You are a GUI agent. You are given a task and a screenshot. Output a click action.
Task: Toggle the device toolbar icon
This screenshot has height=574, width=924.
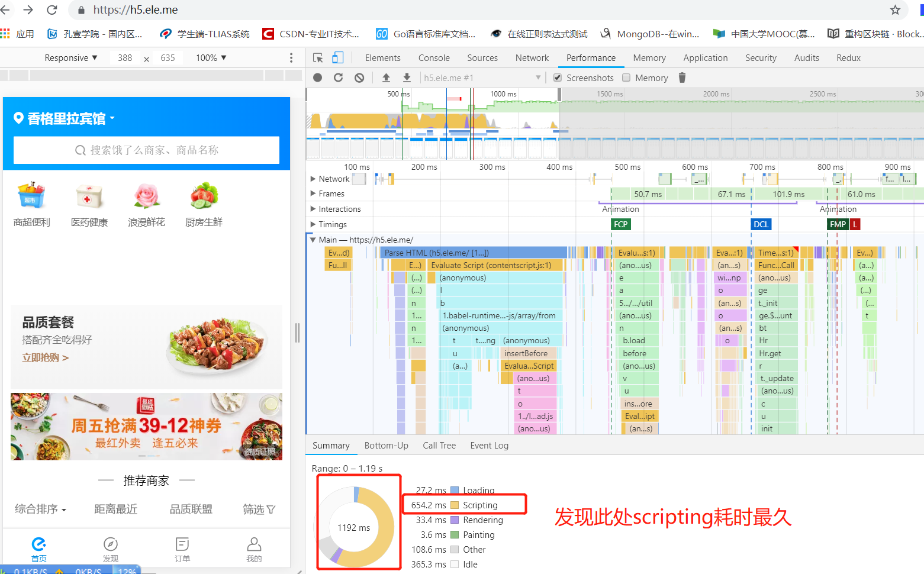[x=337, y=57]
